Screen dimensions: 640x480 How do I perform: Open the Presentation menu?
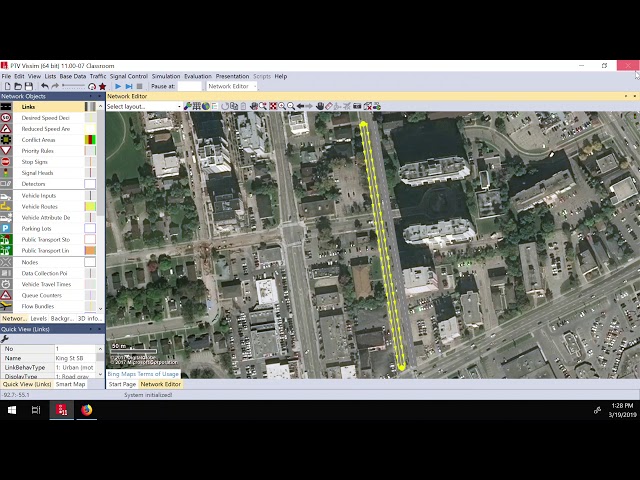[x=232, y=76]
